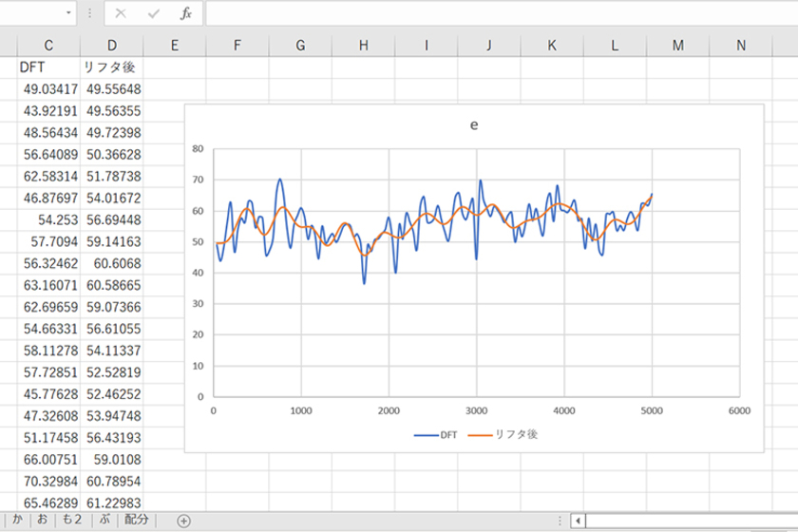Image resolution: width=798 pixels, height=532 pixels.
Task: Click the blue DFT legend entry
Action: pos(437,433)
